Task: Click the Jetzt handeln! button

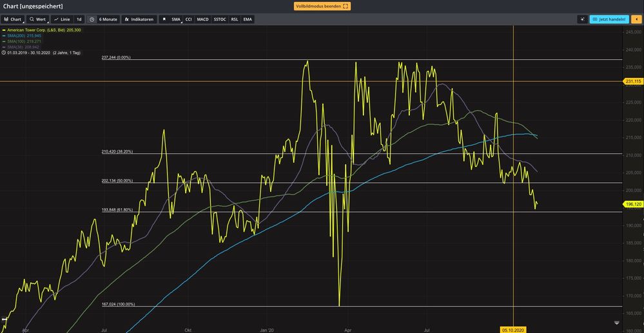Action: coord(609,19)
